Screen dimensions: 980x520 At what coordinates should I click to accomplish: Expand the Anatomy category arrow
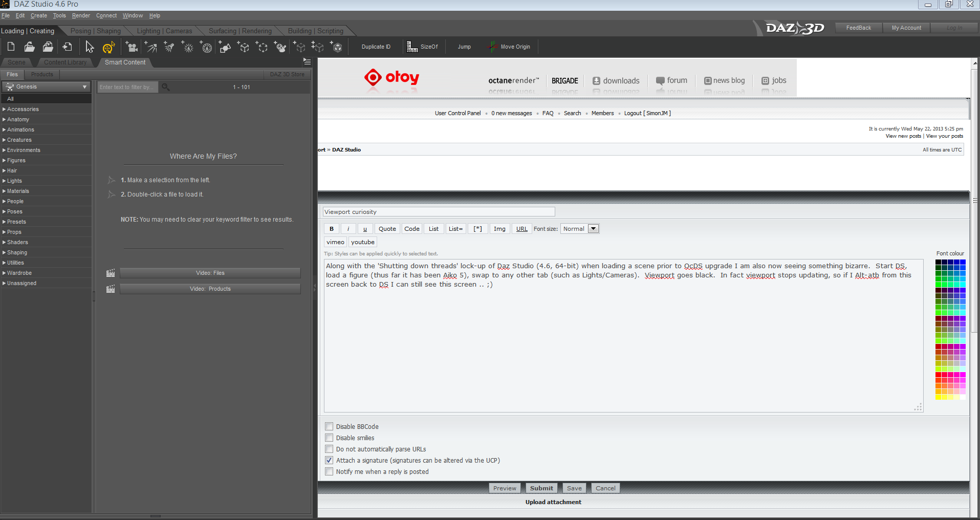(x=4, y=119)
